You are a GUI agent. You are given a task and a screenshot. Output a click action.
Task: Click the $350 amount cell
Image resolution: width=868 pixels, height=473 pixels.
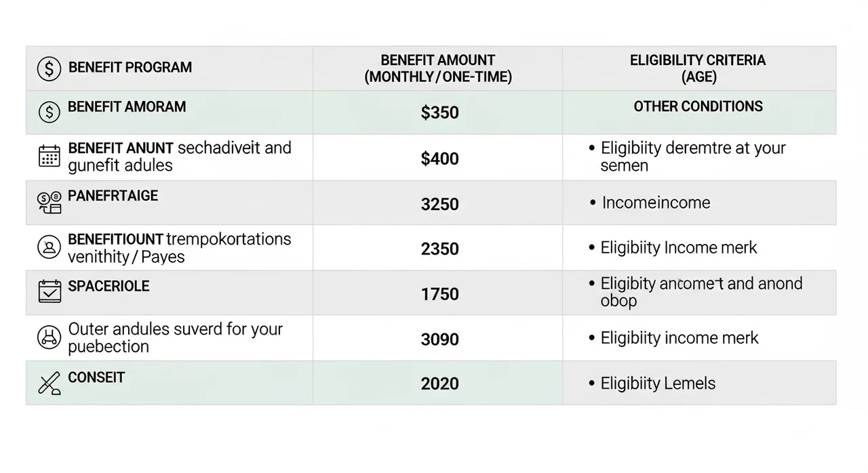(439, 112)
